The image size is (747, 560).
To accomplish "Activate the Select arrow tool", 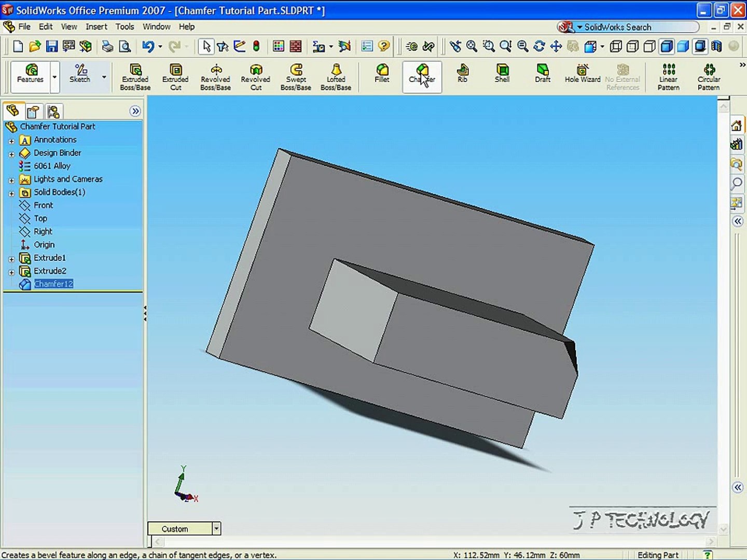I will point(206,47).
